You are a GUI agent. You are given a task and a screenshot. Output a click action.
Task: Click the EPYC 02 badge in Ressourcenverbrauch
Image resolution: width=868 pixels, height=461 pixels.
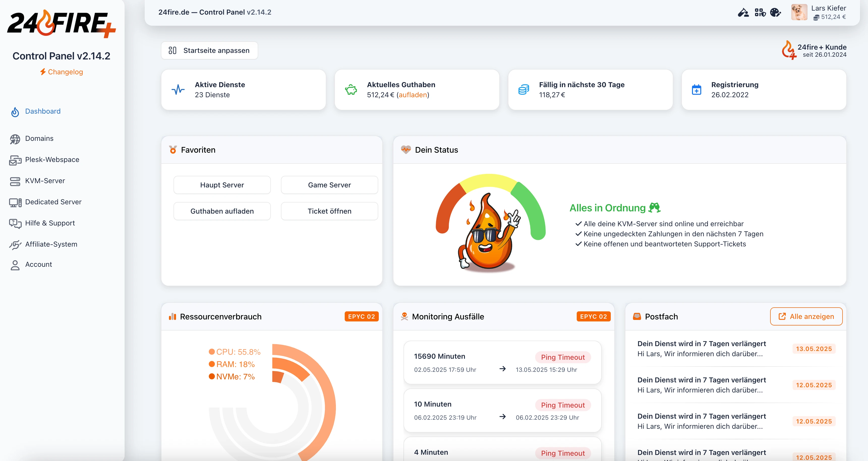tap(361, 317)
